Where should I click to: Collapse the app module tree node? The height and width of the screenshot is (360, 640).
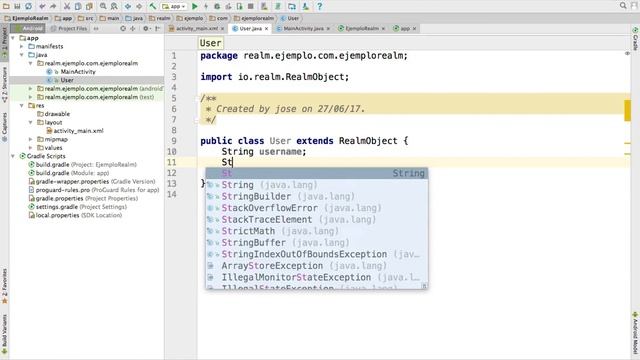(x=13, y=38)
